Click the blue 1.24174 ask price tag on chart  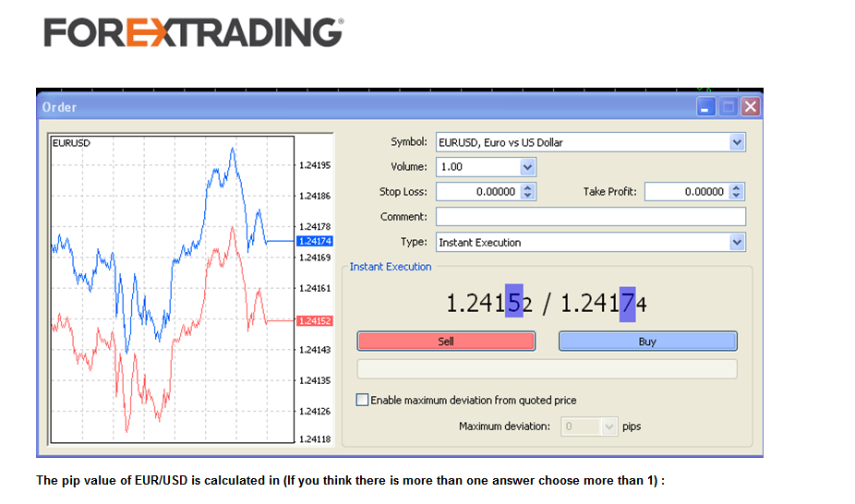point(314,241)
